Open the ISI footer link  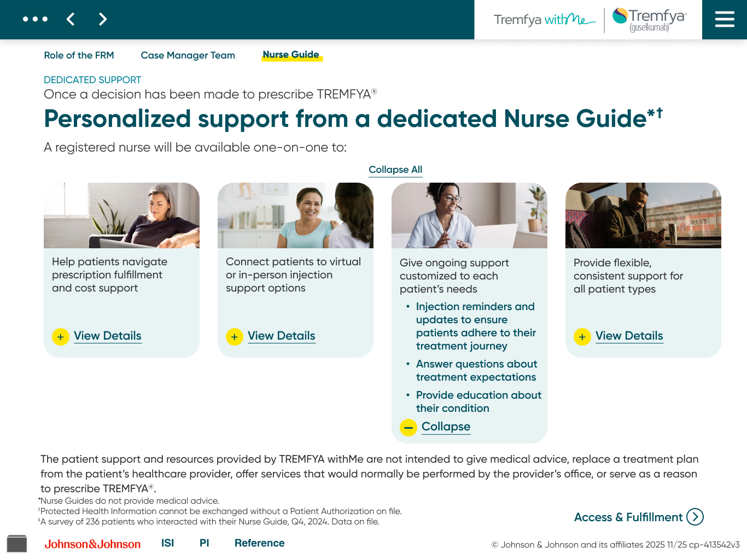pyautogui.click(x=167, y=543)
